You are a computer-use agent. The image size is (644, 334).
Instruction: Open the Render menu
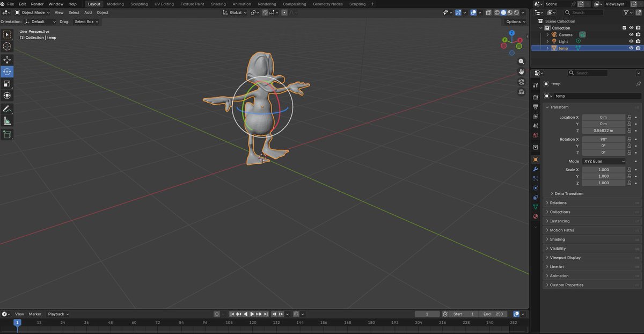[37, 4]
